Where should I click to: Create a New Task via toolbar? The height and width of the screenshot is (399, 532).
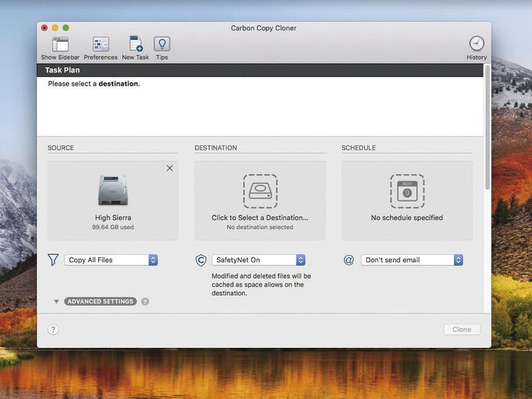click(135, 44)
